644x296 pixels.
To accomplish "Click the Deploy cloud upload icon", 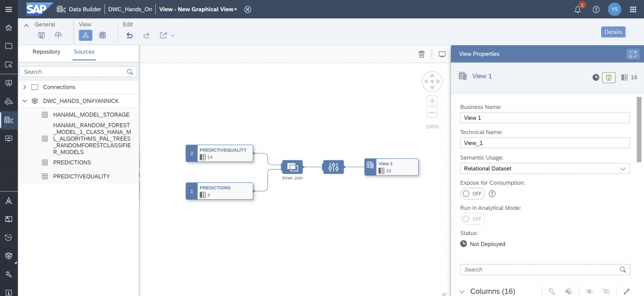I will (x=58, y=35).
